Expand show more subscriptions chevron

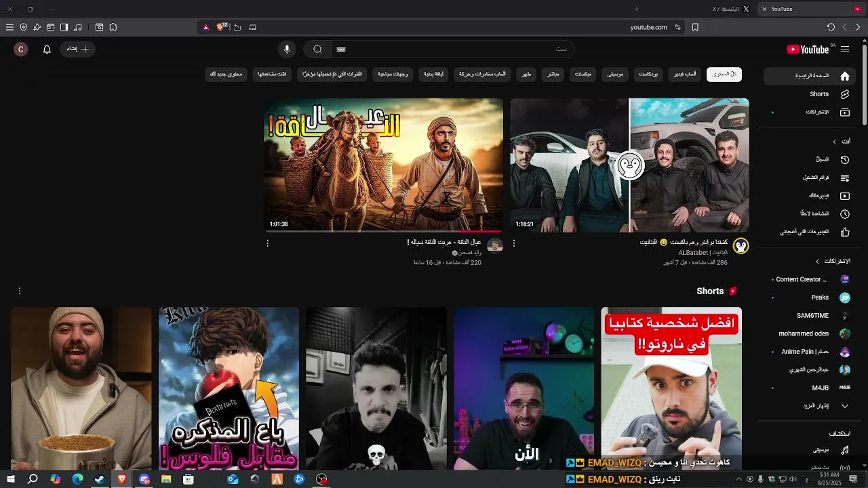pyautogui.click(x=845, y=406)
